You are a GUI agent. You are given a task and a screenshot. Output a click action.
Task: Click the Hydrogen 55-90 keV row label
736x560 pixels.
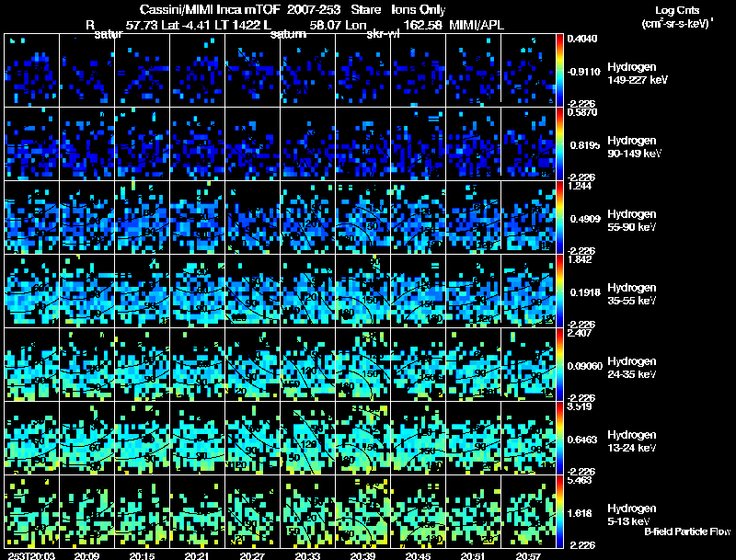click(x=632, y=221)
